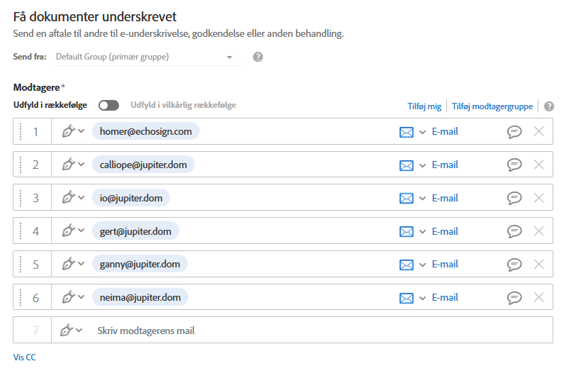588x388 pixels.
Task: Expand E-mail authentication dropdown for calliope@jupiter.dom
Action: tap(423, 165)
